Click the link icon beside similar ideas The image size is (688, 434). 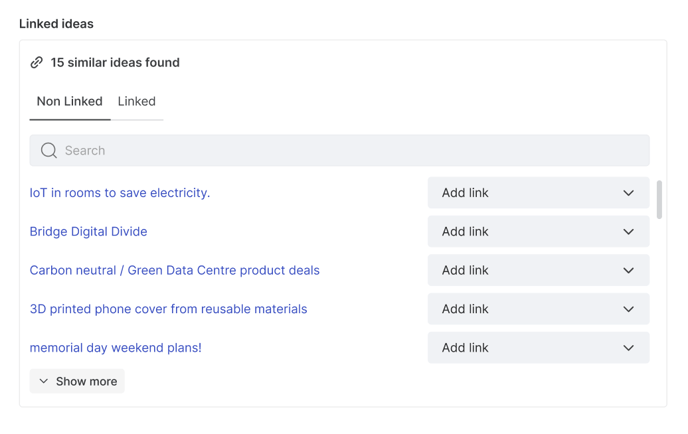(x=36, y=62)
